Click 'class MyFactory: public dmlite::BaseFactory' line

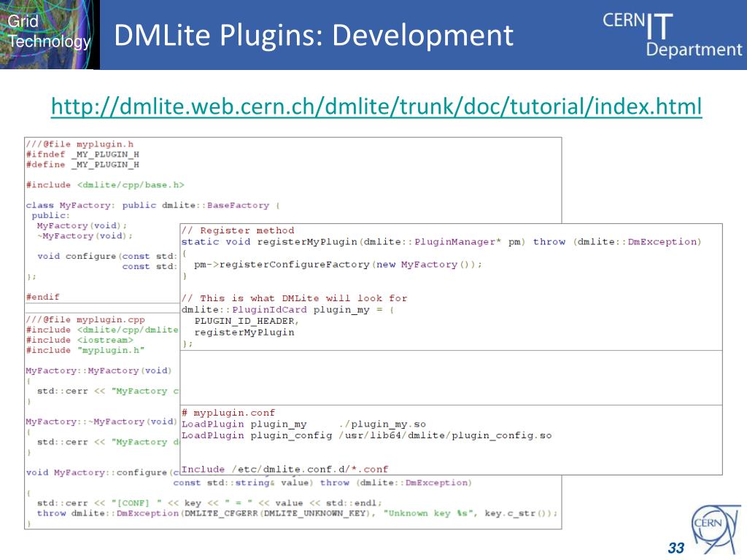[152, 205]
